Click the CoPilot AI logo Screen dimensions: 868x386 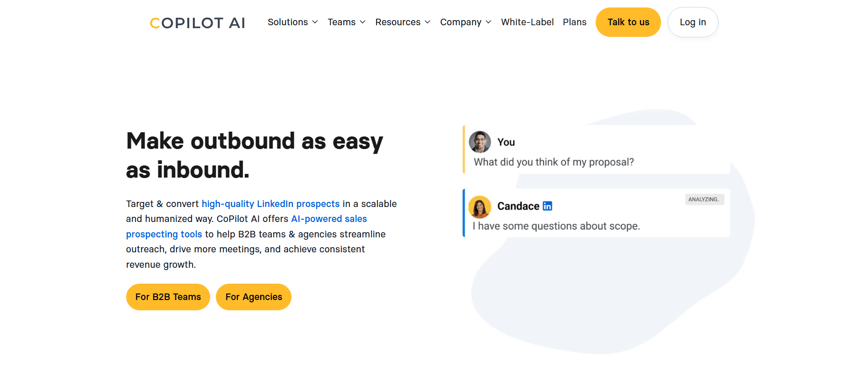click(x=197, y=23)
